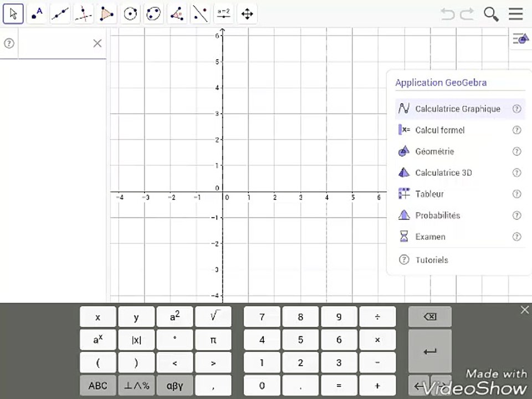Select the Circle with center tool
This screenshot has height=399, width=532.
point(130,14)
